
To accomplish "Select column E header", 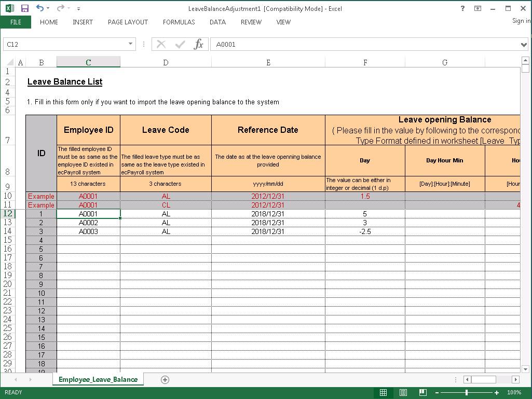I will tap(268, 62).
